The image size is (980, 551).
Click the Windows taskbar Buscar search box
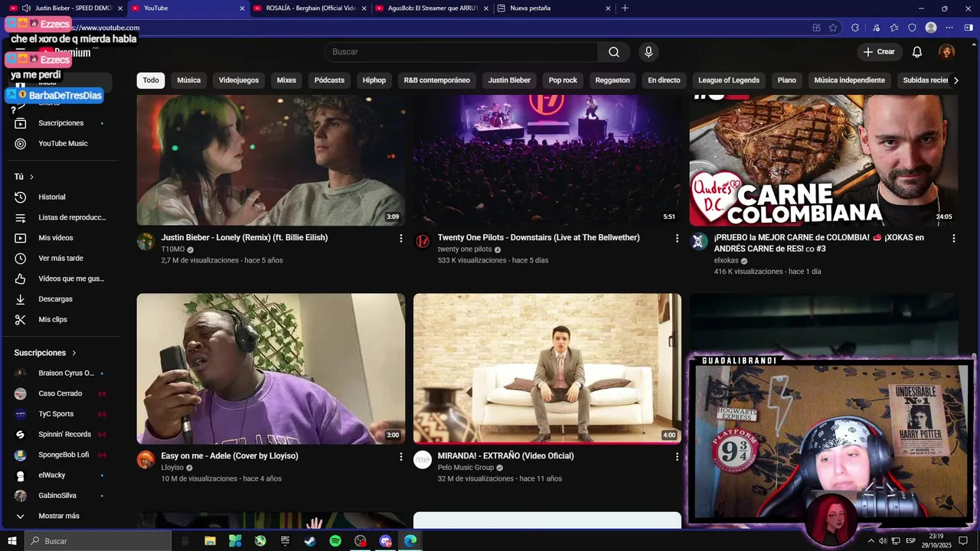coord(98,541)
